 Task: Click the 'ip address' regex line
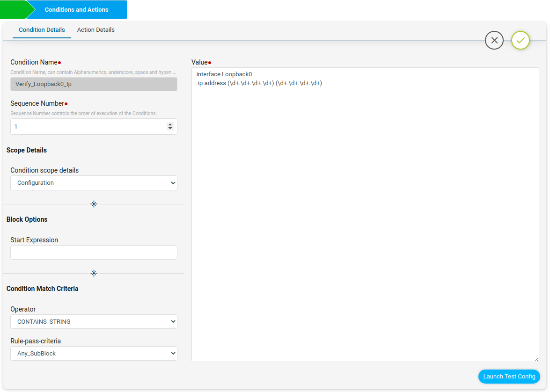[x=260, y=83]
